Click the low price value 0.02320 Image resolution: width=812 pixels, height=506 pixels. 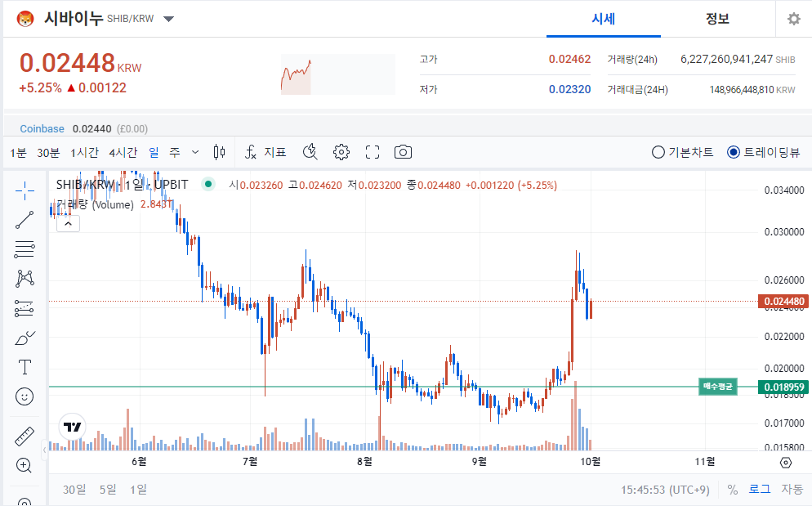tap(569, 89)
